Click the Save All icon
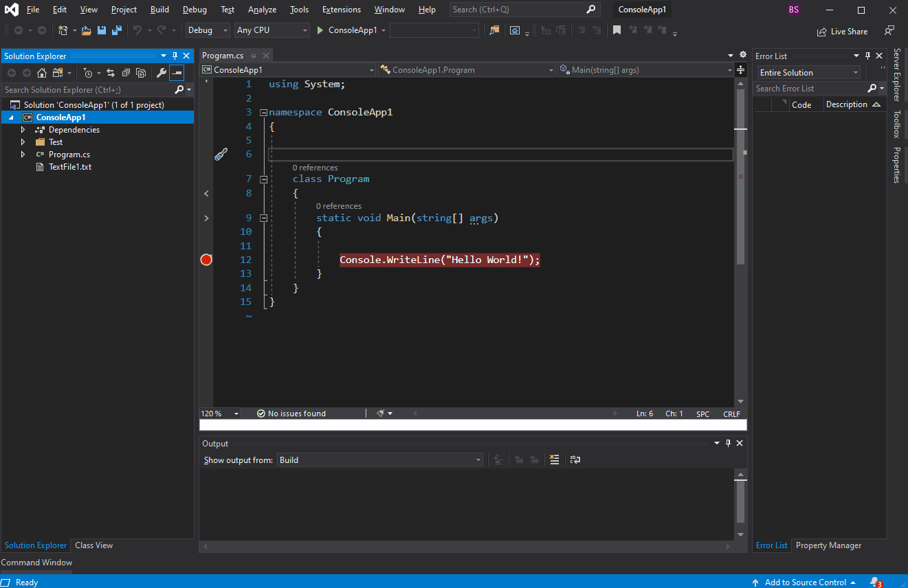908x588 pixels. point(117,30)
